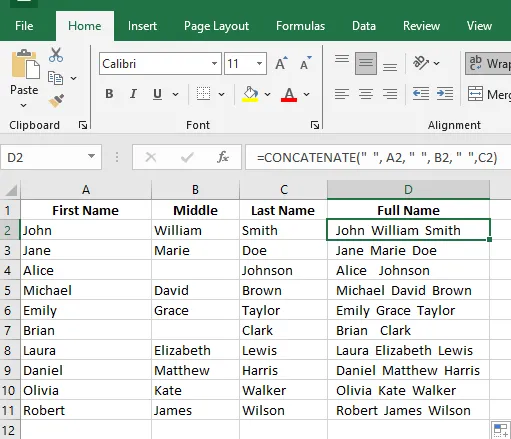Open the Data tab
The image size is (511, 439).
point(364,26)
